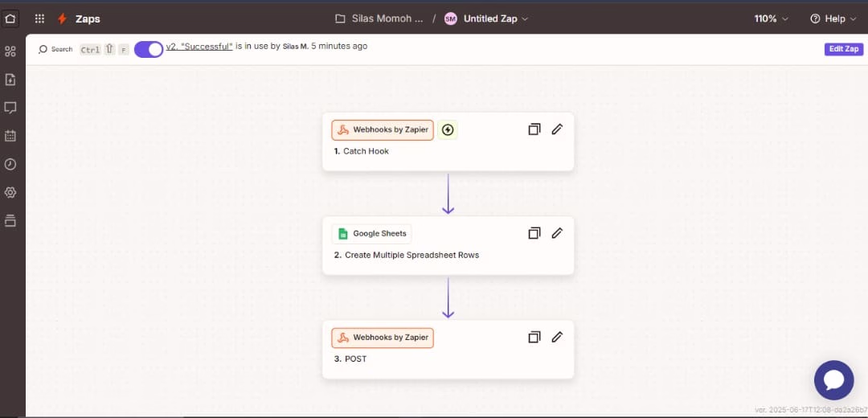This screenshot has width=868, height=418.
Task: Open the 110% zoom level dropdown
Action: (771, 18)
